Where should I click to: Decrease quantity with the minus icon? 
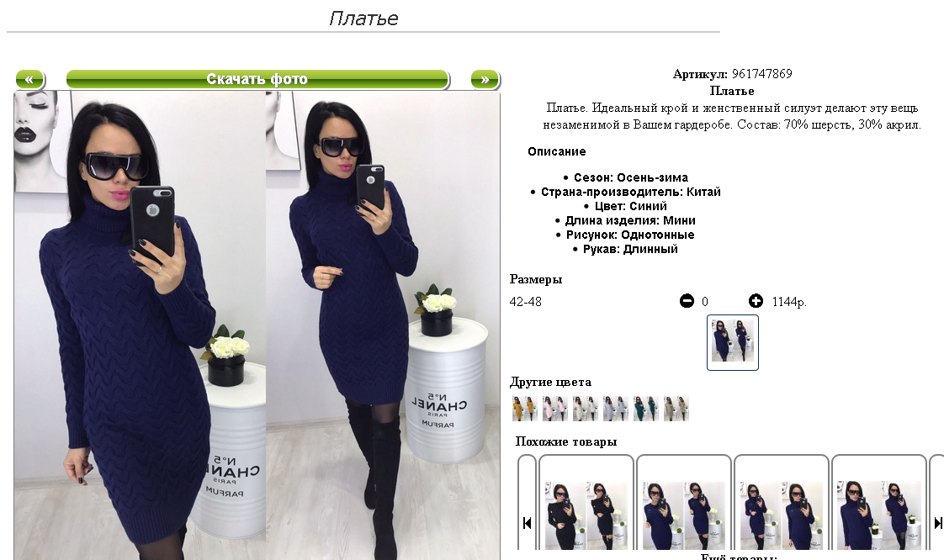tap(687, 301)
